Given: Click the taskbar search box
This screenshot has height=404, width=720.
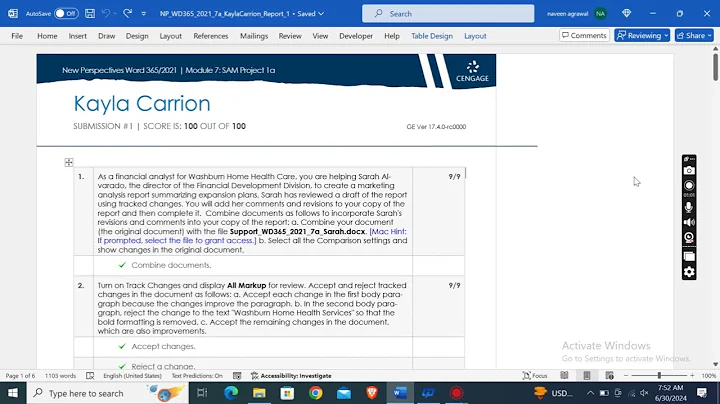Looking at the screenshot, I should [x=107, y=393].
